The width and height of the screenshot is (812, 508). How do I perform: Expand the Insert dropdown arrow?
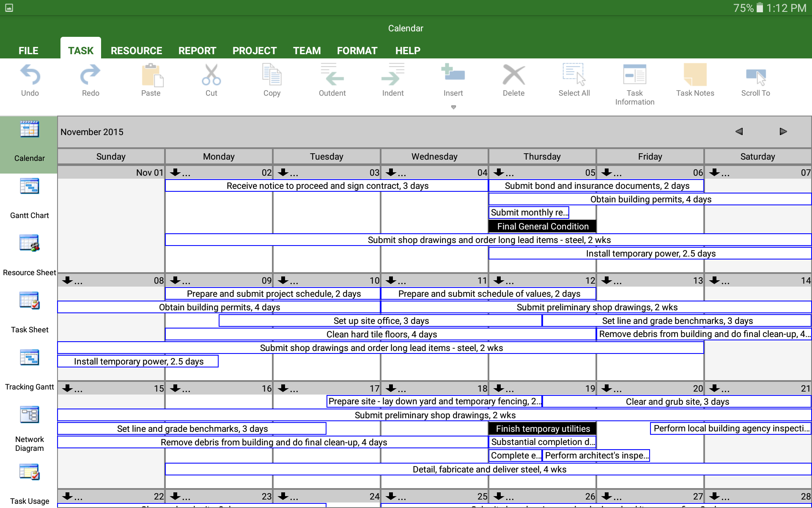tap(453, 108)
